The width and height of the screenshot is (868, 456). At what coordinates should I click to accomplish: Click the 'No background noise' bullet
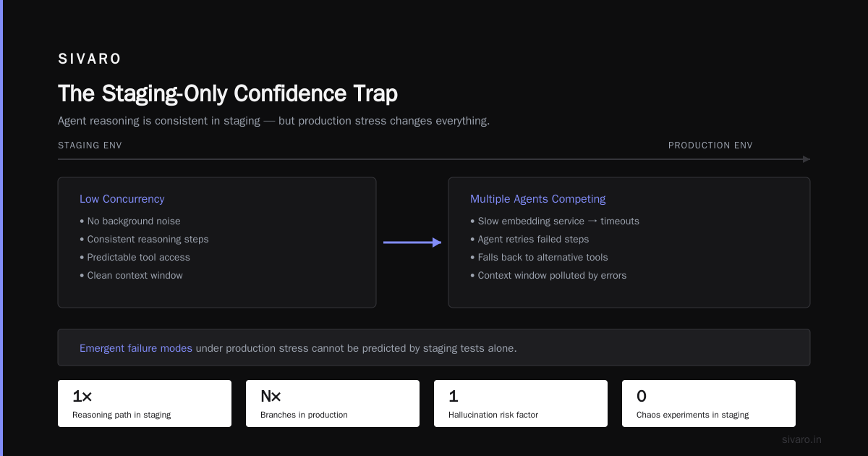click(130, 221)
